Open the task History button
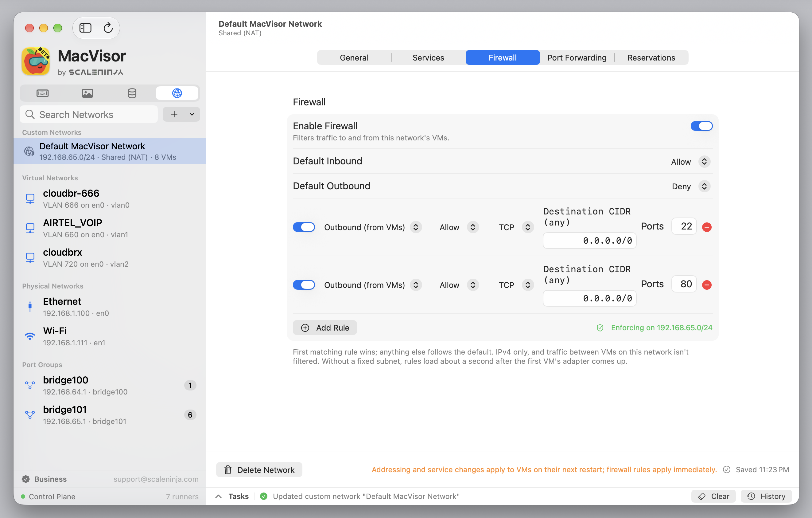This screenshot has height=518, width=812. coord(766,496)
